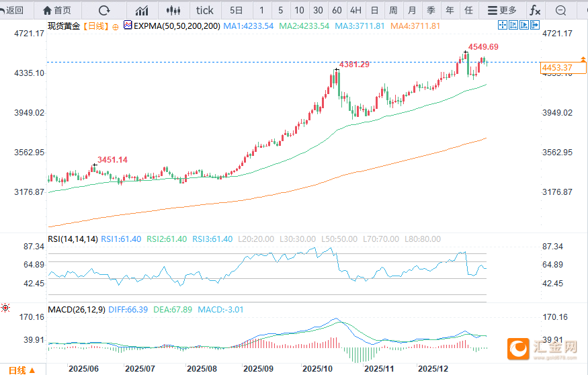The width and height of the screenshot is (588, 375).
Task: Switch to the 周 weekly period tab
Action: (x=393, y=10)
